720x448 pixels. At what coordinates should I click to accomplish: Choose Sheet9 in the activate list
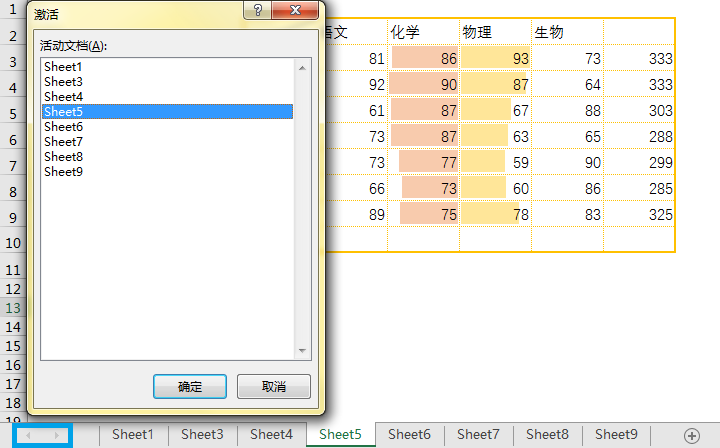168,172
